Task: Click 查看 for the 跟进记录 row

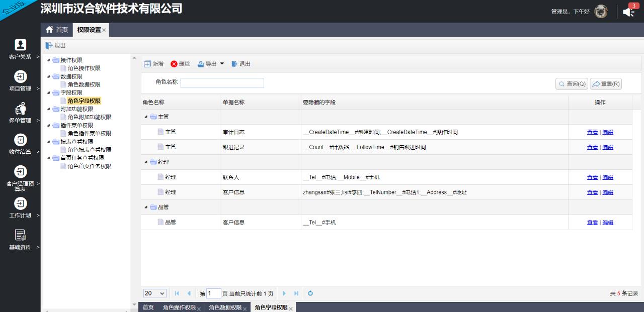Action: coord(592,147)
